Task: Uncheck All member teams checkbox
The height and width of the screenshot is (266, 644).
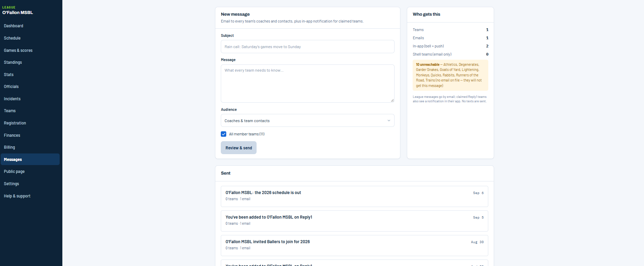Action: coord(224,134)
